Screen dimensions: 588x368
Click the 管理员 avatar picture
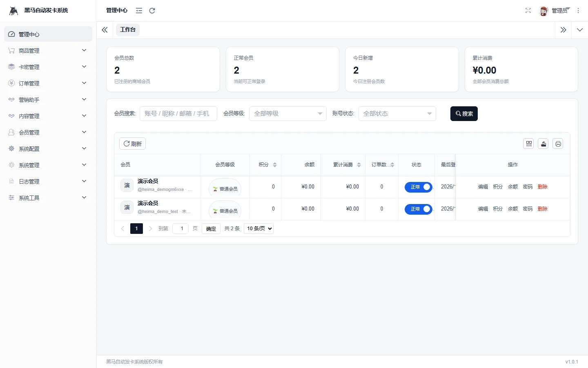(x=543, y=11)
